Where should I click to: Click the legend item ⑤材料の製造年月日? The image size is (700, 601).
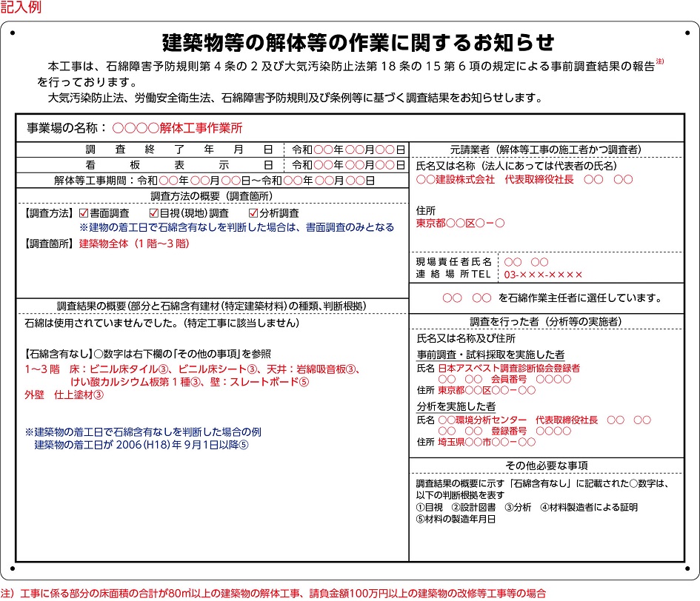pyautogui.click(x=456, y=519)
